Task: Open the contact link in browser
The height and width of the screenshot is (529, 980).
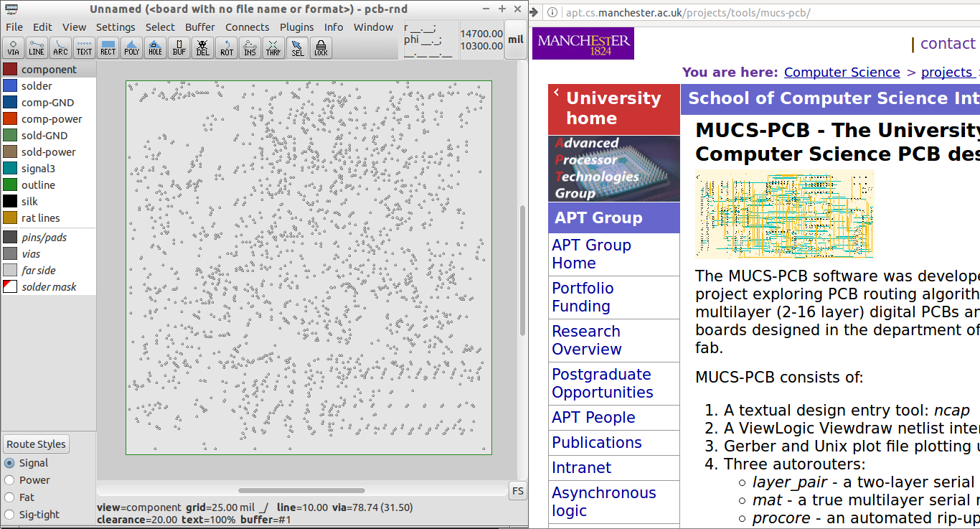Action: pos(948,44)
